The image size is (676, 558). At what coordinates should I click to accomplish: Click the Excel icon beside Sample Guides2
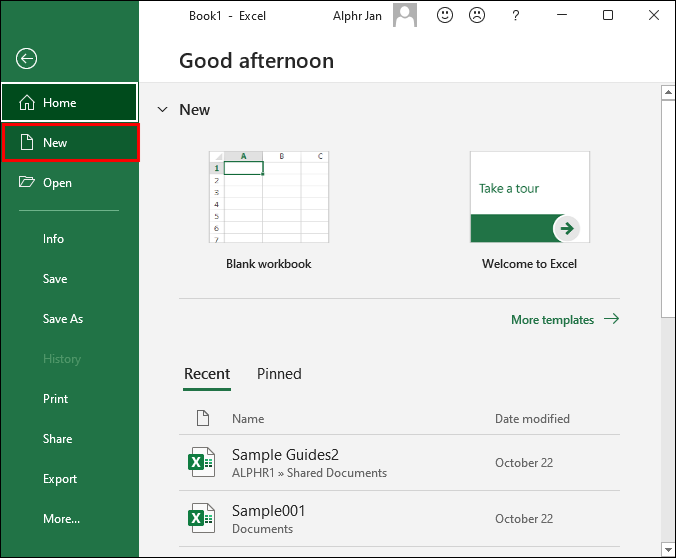pos(203,463)
